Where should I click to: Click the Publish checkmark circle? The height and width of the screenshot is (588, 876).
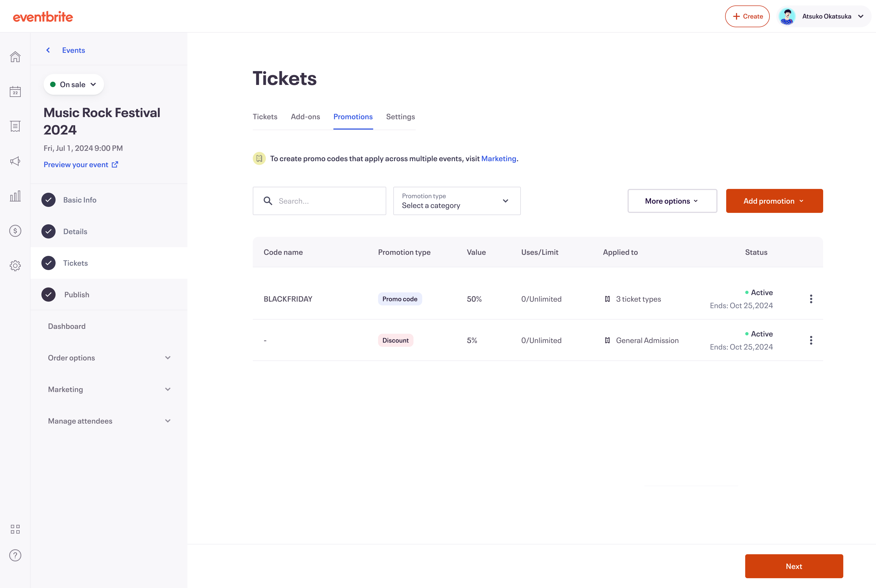click(48, 294)
